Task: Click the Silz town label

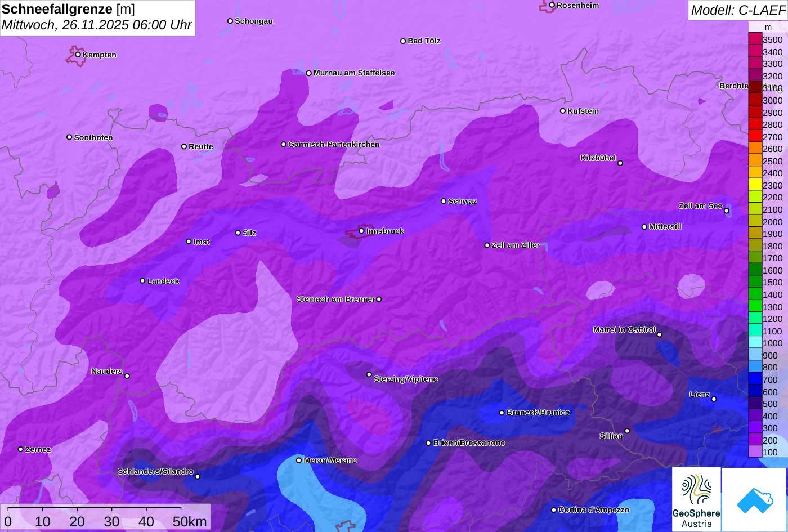Action: pos(249,233)
